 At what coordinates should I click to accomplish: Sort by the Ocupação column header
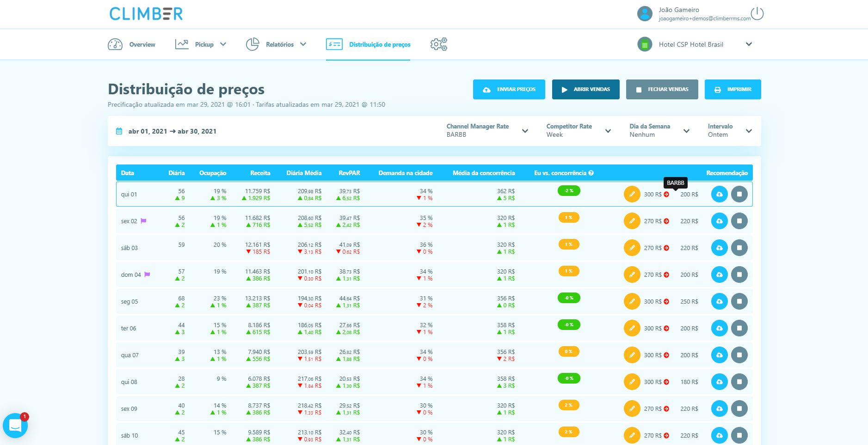pos(213,173)
